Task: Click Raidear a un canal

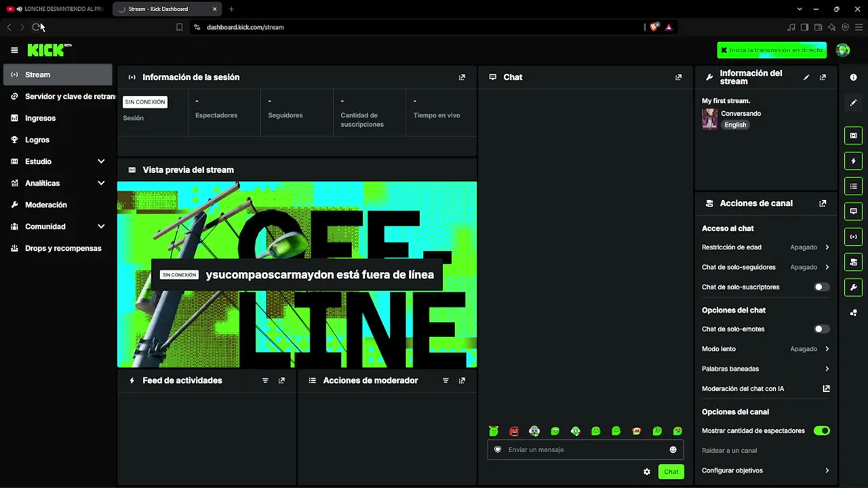Action: (x=729, y=451)
